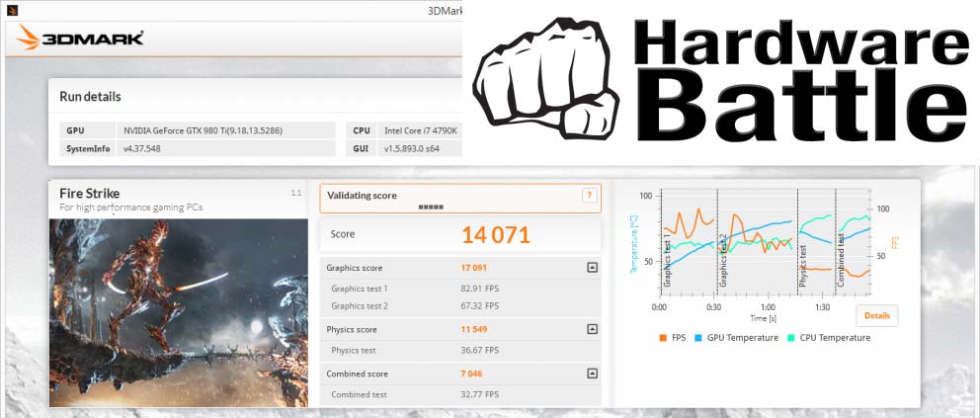
Task: Collapse the Physics score section
Action: pyautogui.click(x=592, y=329)
